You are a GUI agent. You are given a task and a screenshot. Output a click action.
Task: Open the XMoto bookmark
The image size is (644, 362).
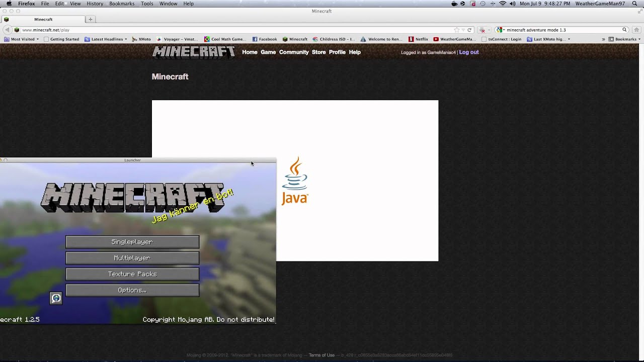coord(141,39)
